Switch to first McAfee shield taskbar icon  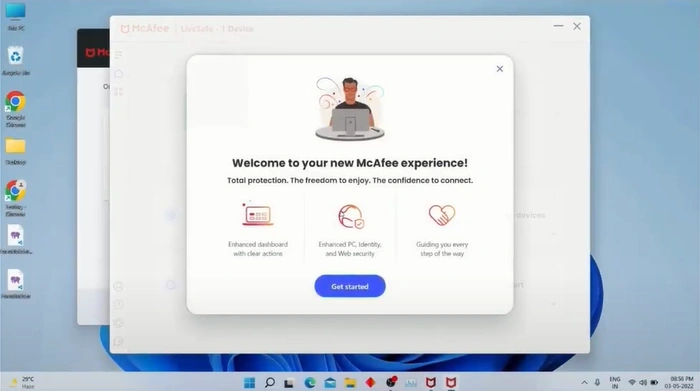pyautogui.click(x=431, y=383)
